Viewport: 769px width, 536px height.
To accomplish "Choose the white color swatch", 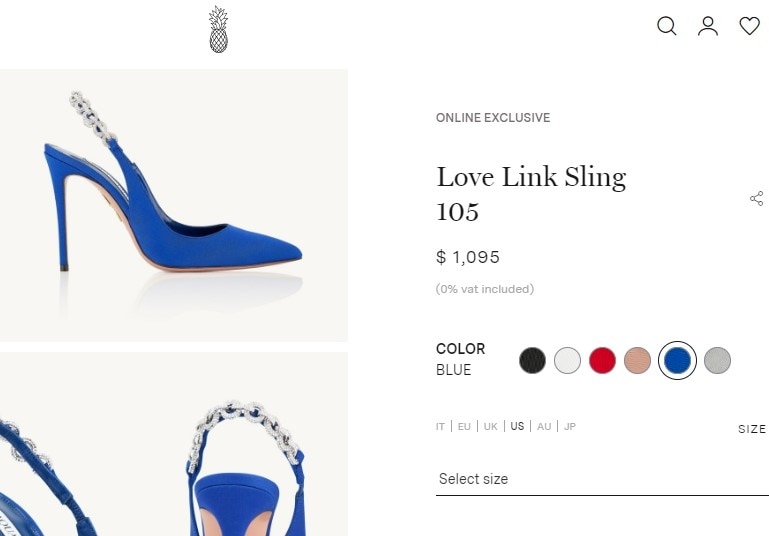I will [x=567, y=360].
